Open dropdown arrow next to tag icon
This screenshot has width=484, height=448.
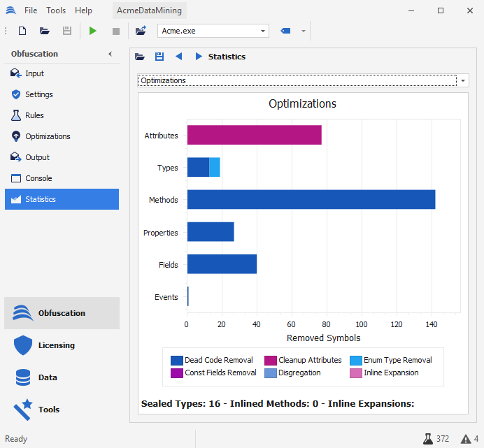(x=303, y=31)
